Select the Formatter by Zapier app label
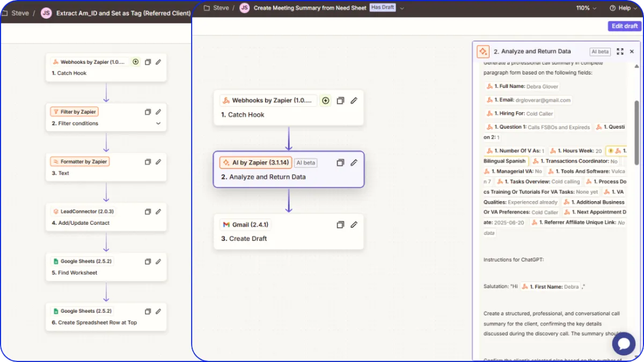The width and height of the screenshot is (644, 362). click(79, 161)
